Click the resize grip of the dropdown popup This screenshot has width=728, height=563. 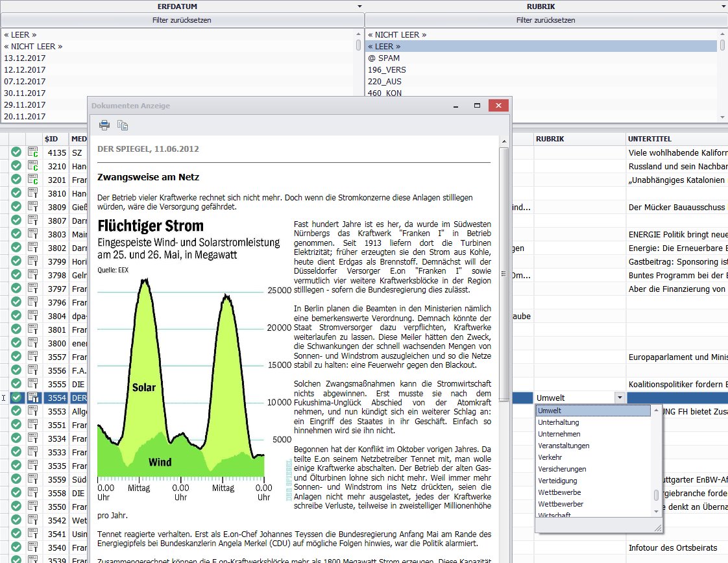pyautogui.click(x=657, y=528)
